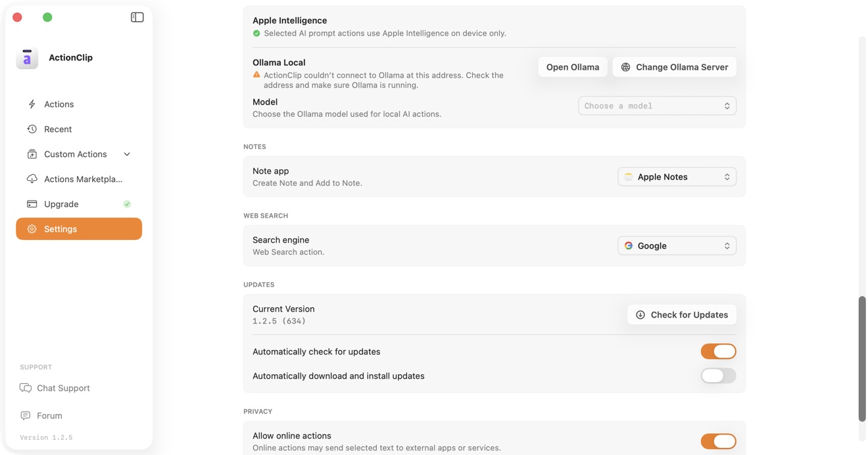Click the Apple Intelligence heading
The width and height of the screenshot is (868, 455).
click(x=289, y=20)
